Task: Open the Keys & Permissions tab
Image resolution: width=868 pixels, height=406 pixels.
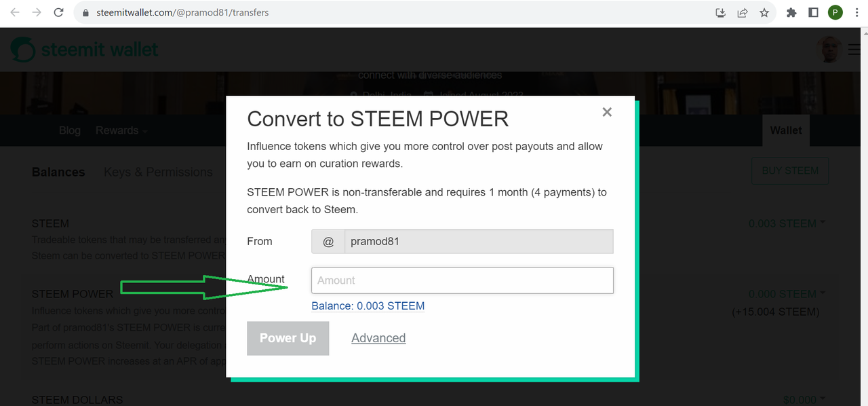Action: click(158, 172)
